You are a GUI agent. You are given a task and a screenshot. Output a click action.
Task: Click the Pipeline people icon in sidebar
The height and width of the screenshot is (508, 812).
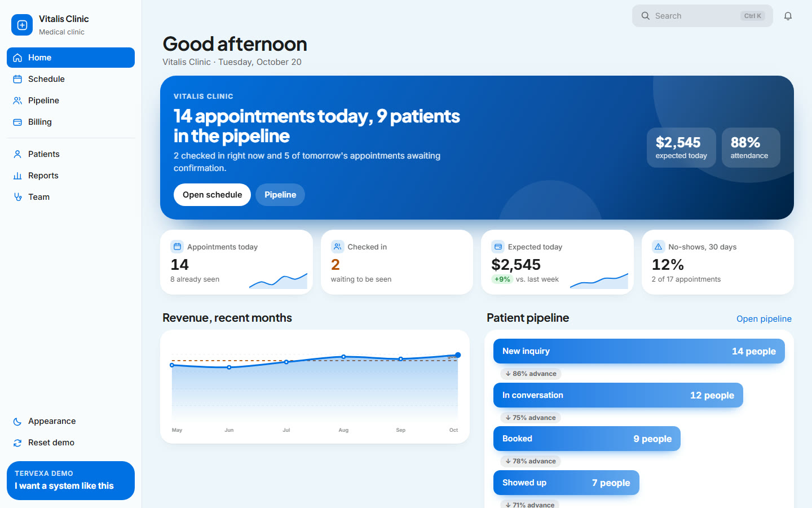tap(17, 100)
